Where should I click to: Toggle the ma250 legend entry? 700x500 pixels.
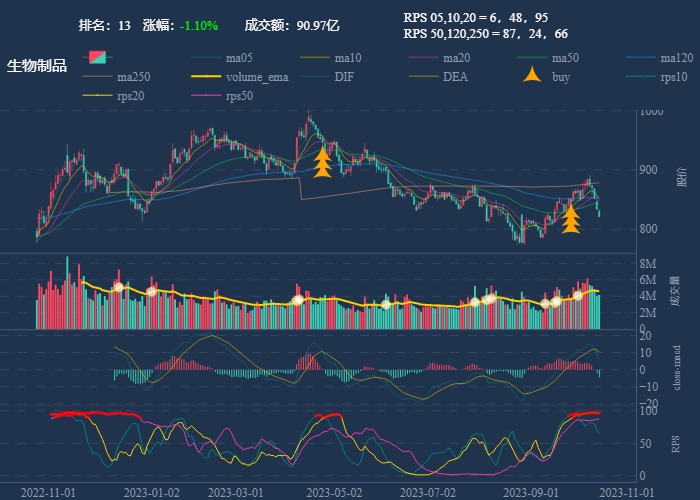click(117, 77)
